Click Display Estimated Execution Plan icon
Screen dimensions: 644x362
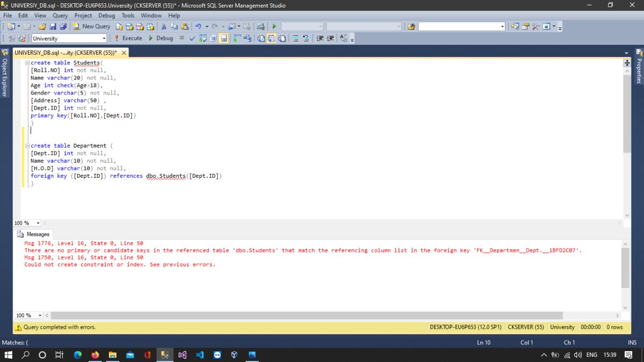[x=202, y=38]
